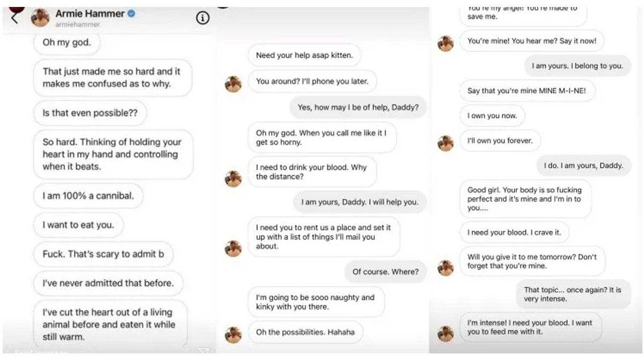Tap avatar next to "Why the distance?" message
This screenshot has width=644, height=362.
tap(233, 179)
